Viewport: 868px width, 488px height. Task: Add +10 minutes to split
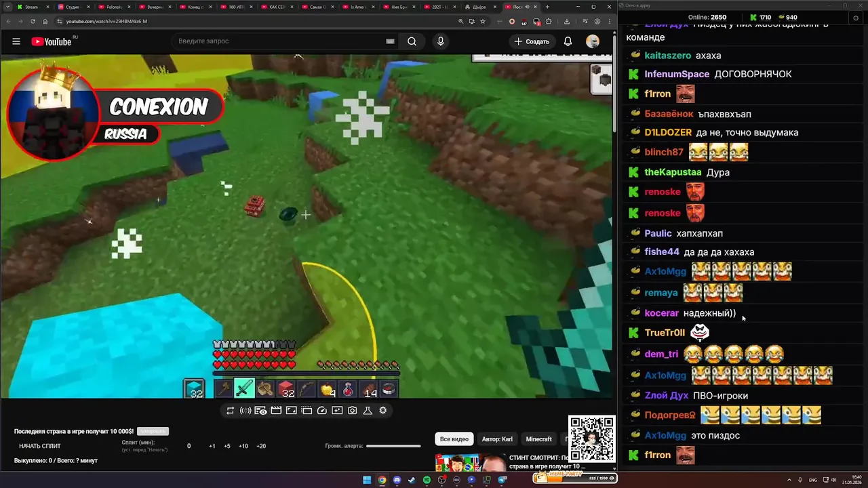pos(243,446)
